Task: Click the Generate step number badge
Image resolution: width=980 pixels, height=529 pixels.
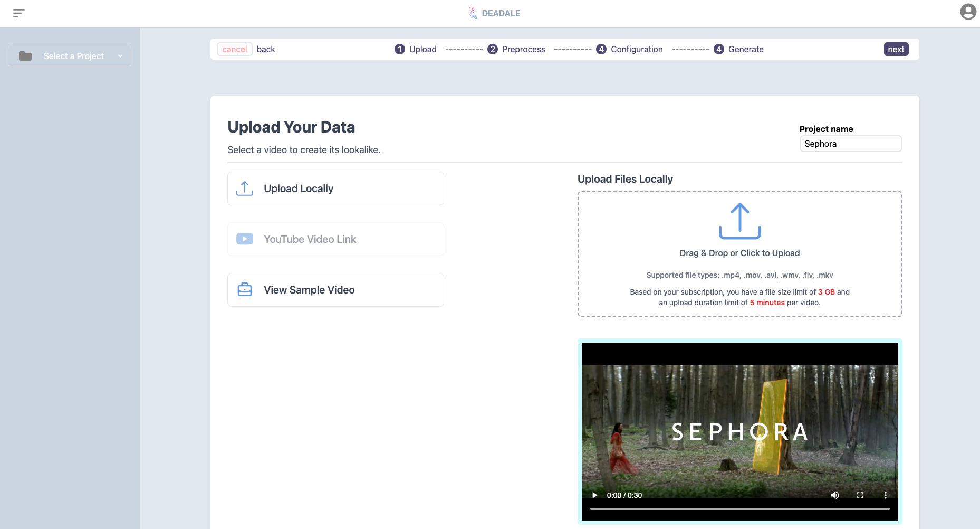Action: click(x=719, y=49)
